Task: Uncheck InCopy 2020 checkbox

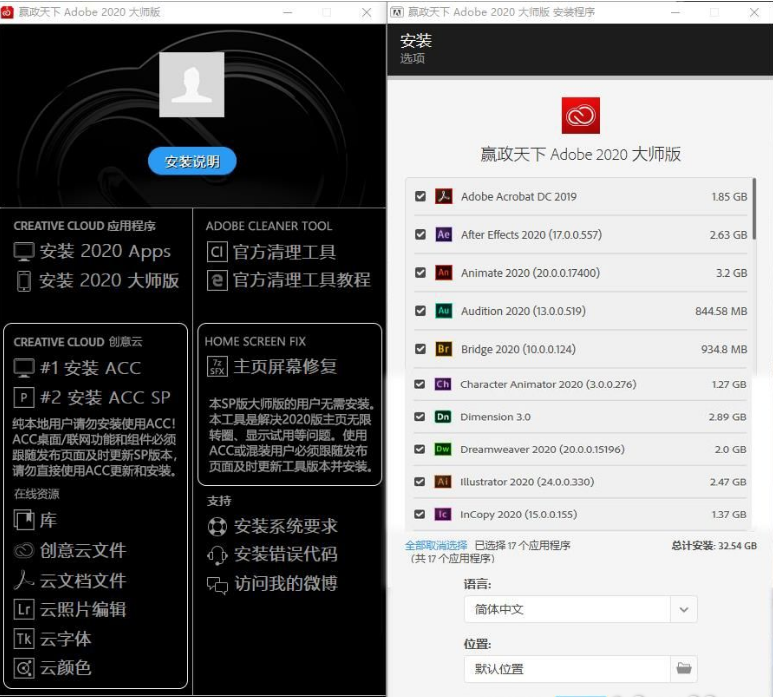Action: pos(420,514)
